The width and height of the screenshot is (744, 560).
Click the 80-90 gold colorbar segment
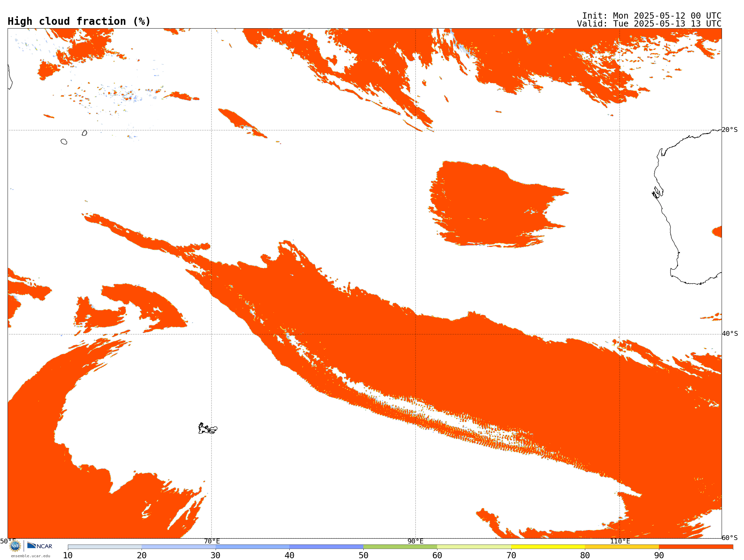[622, 547]
